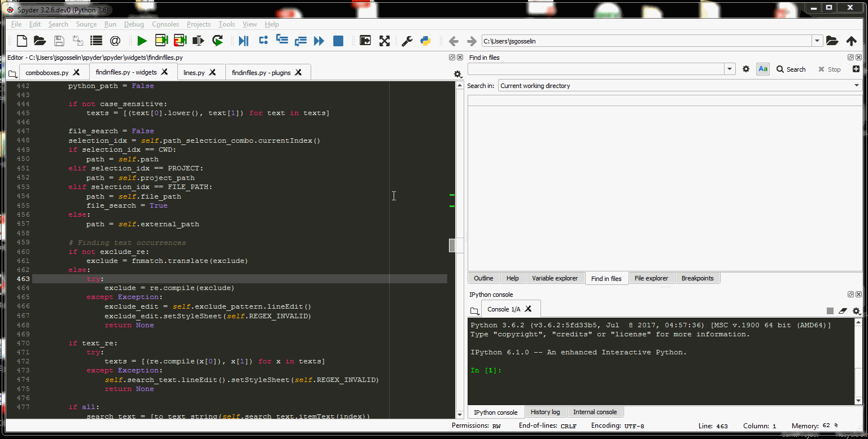Open the Source menu
The height and width of the screenshot is (439, 868).
pyautogui.click(x=86, y=24)
